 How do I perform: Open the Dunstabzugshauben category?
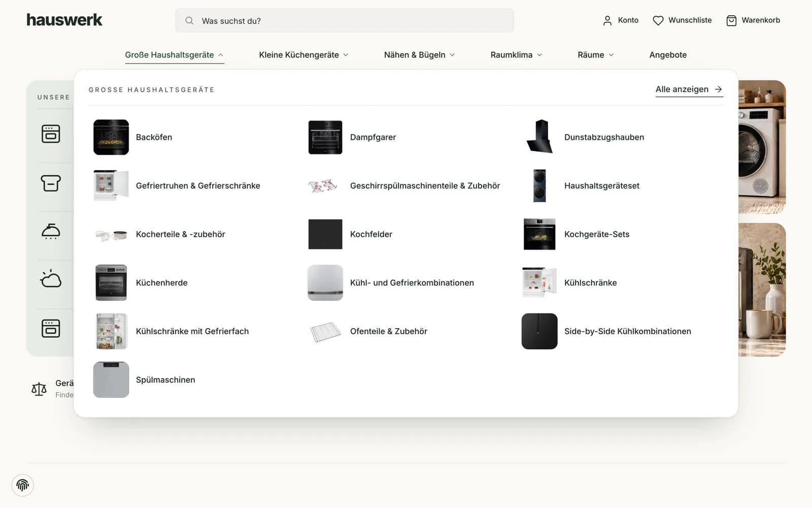pyautogui.click(x=604, y=137)
